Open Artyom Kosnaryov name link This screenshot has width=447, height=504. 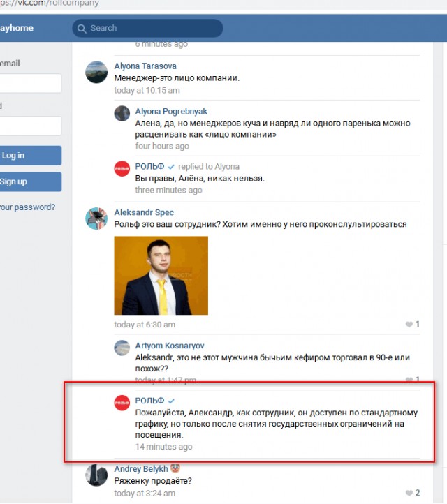coord(170,346)
